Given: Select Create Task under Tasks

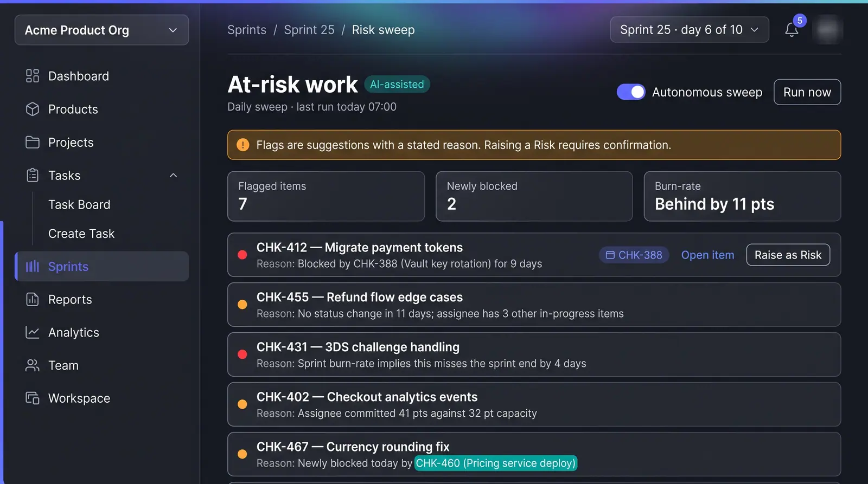Looking at the screenshot, I should [x=81, y=234].
